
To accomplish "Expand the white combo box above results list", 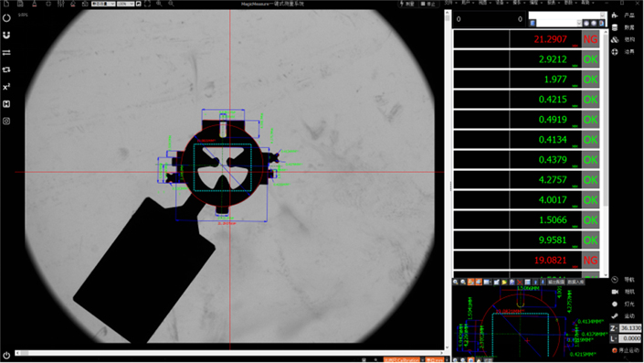I will pyautogui.click(x=567, y=16).
